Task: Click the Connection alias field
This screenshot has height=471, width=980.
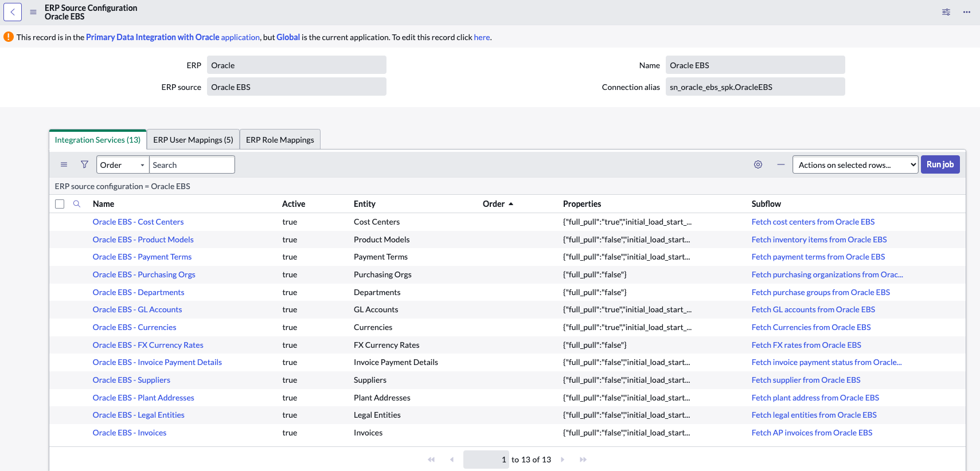Action: click(755, 87)
